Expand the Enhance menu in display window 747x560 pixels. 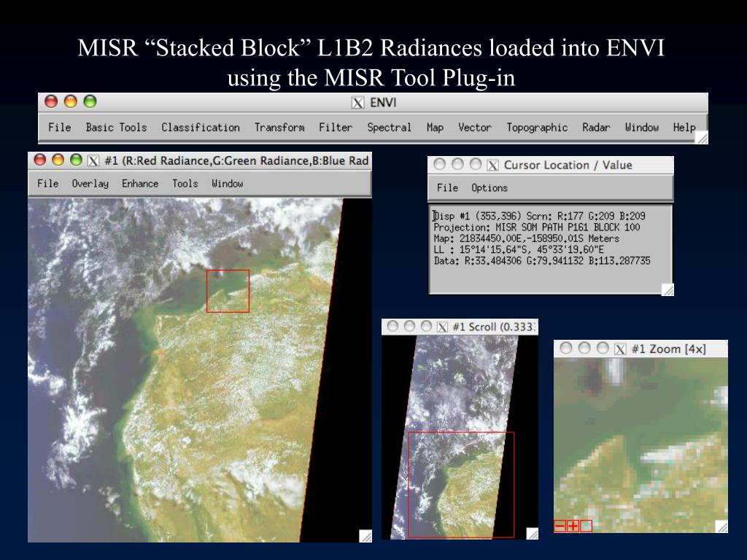tap(140, 184)
